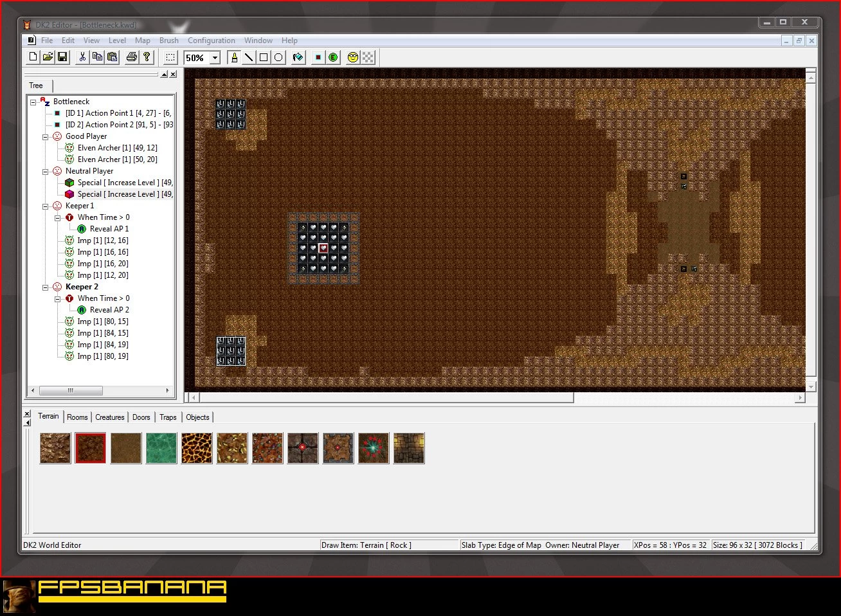Toggle the green E toolbar button
The width and height of the screenshot is (841, 616).
pyautogui.click(x=333, y=57)
